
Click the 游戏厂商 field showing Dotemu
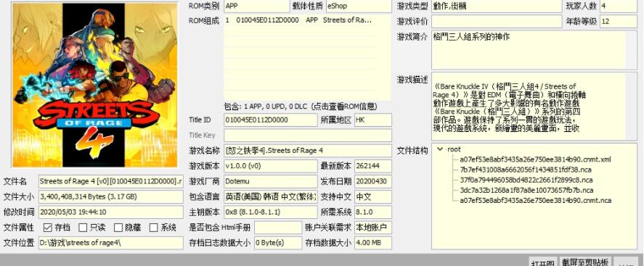click(271, 181)
